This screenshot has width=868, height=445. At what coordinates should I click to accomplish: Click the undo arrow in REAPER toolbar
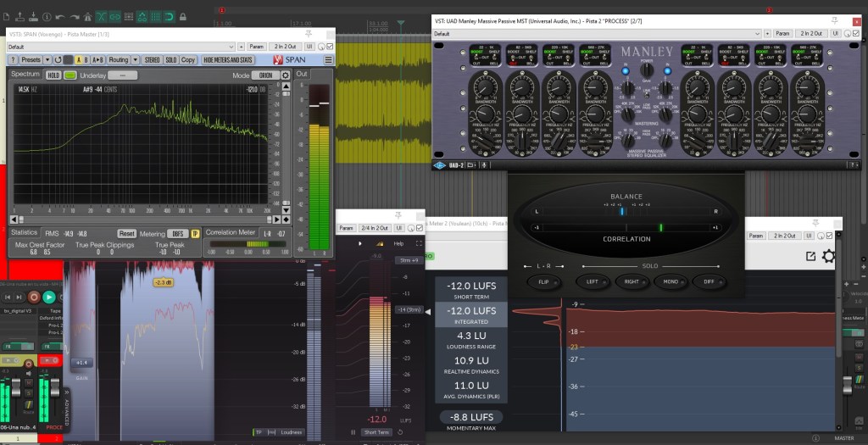[59, 16]
